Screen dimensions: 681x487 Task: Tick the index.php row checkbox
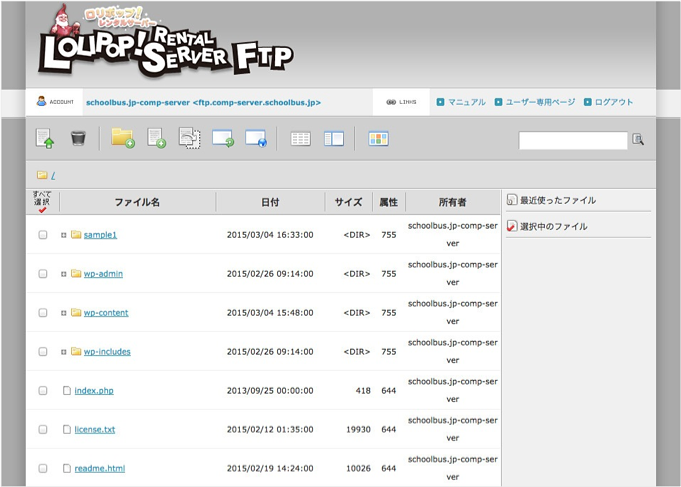click(43, 390)
